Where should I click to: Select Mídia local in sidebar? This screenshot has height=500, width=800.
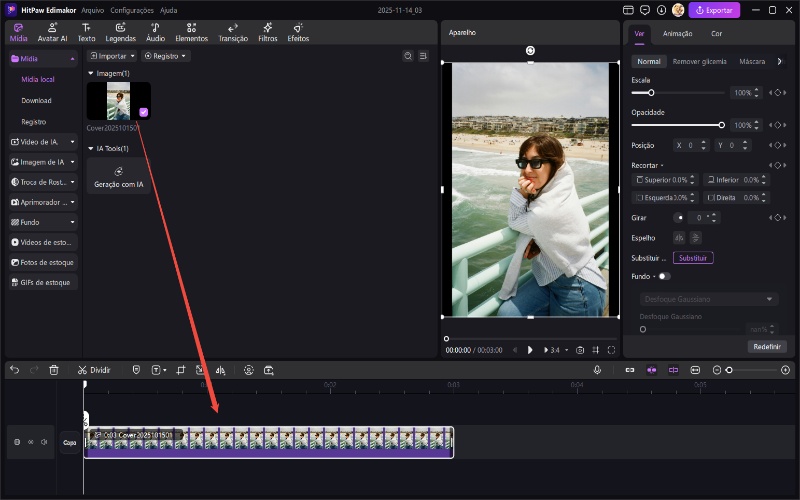(38, 80)
